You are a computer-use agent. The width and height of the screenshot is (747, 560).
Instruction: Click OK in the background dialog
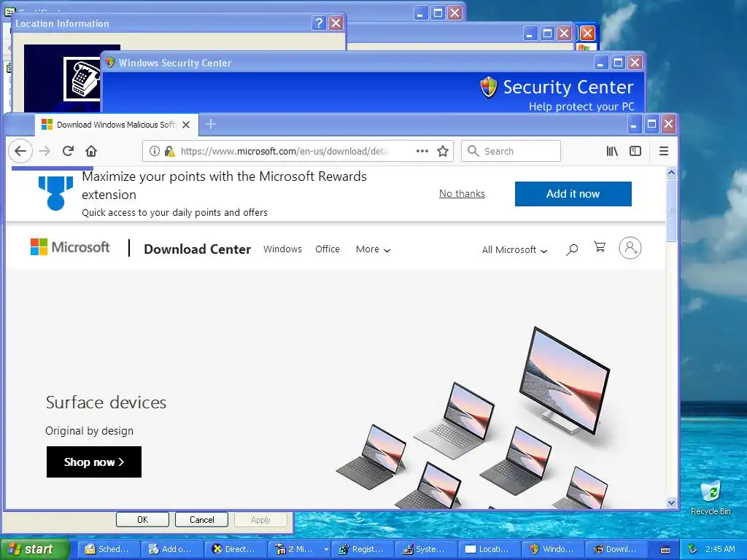[x=142, y=519]
